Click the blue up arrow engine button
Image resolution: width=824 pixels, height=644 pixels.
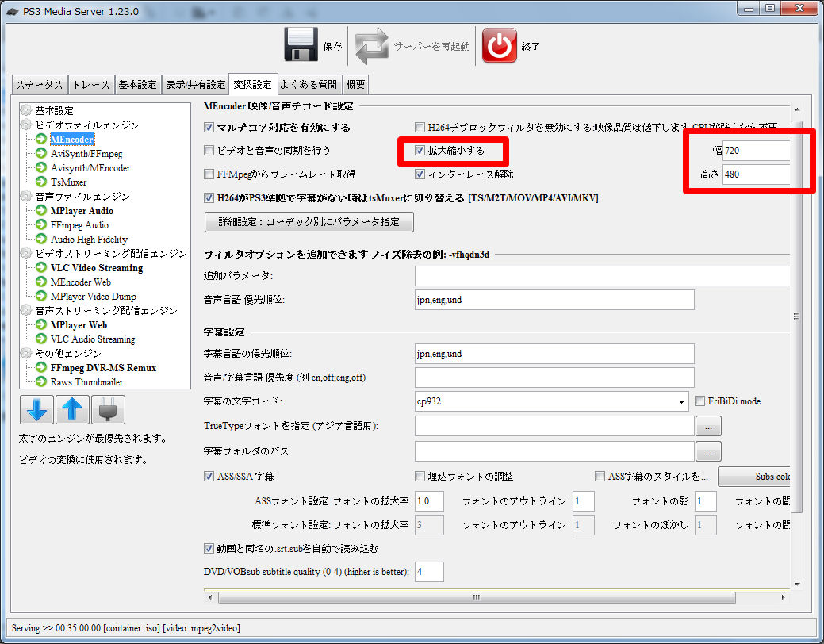click(x=72, y=409)
